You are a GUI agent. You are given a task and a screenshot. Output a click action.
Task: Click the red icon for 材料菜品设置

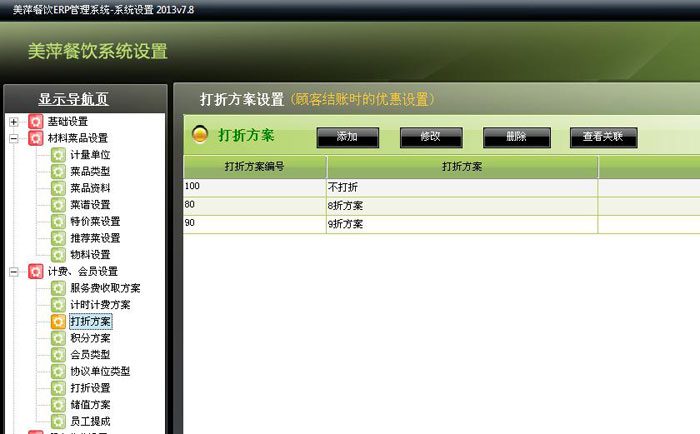pyautogui.click(x=35, y=138)
